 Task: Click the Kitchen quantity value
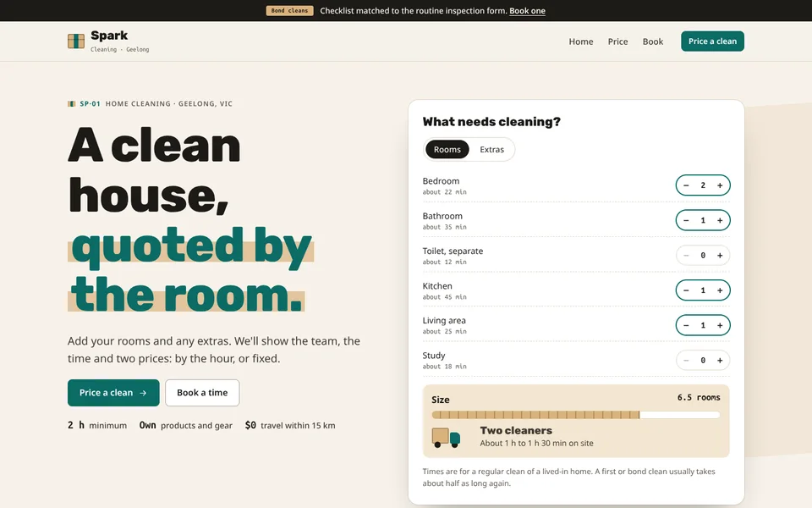pos(703,290)
